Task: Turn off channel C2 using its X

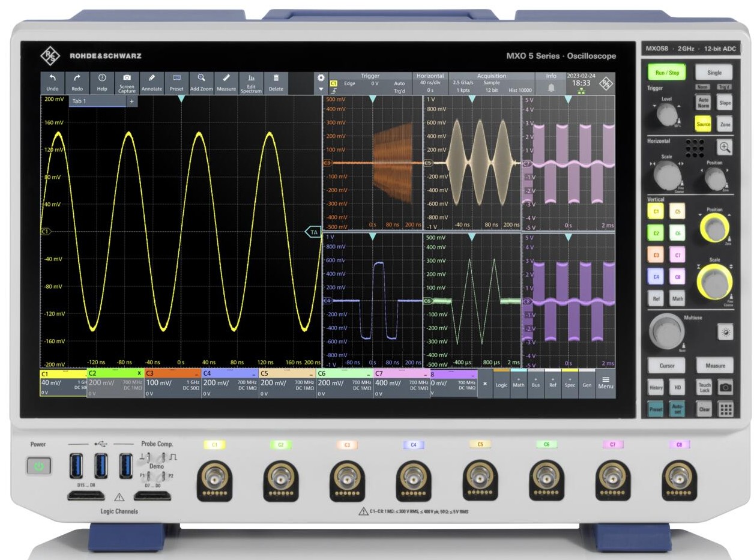Action: point(139,373)
